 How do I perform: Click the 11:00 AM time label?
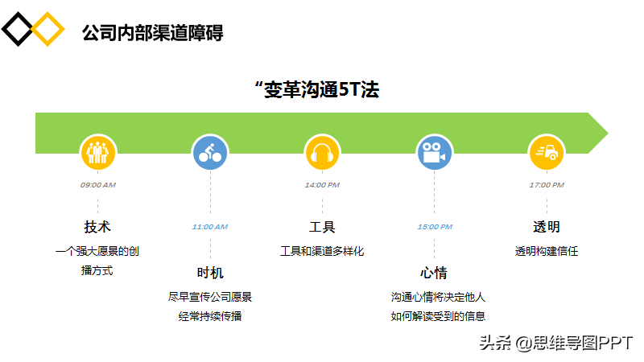[x=210, y=227]
